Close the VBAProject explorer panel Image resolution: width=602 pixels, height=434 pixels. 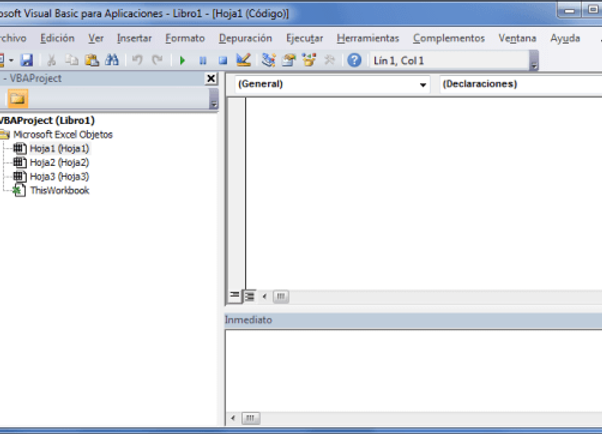click(211, 79)
